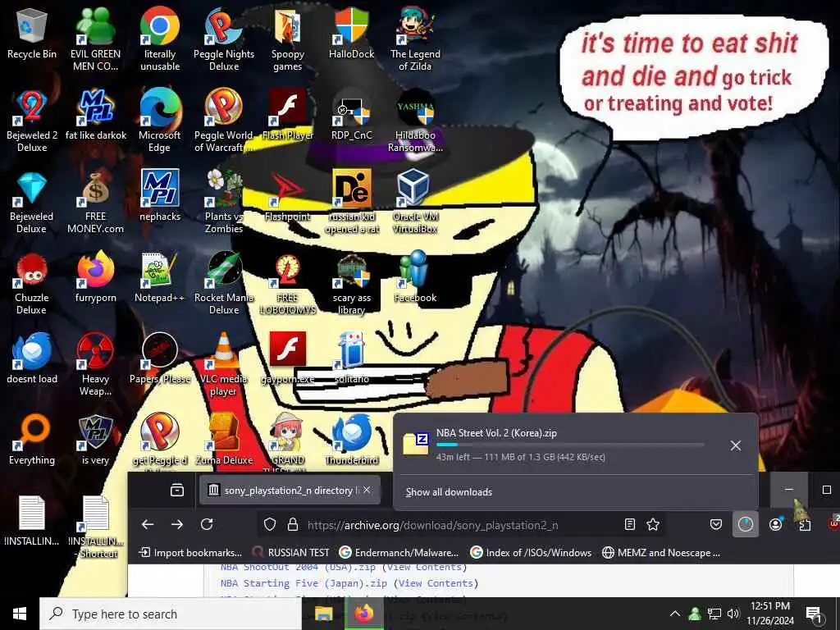Image resolution: width=840 pixels, height=630 pixels.
Task: Go back in Firefox history
Action: tap(148, 524)
